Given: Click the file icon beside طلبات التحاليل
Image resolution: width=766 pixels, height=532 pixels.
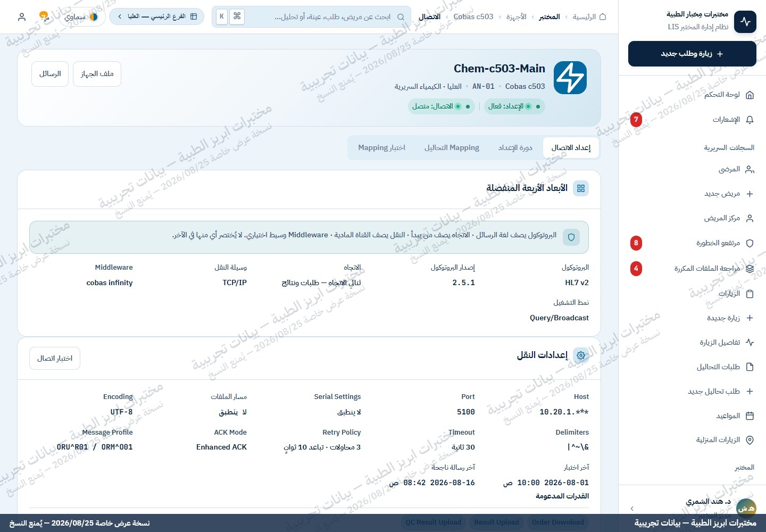Looking at the screenshot, I should tap(750, 367).
